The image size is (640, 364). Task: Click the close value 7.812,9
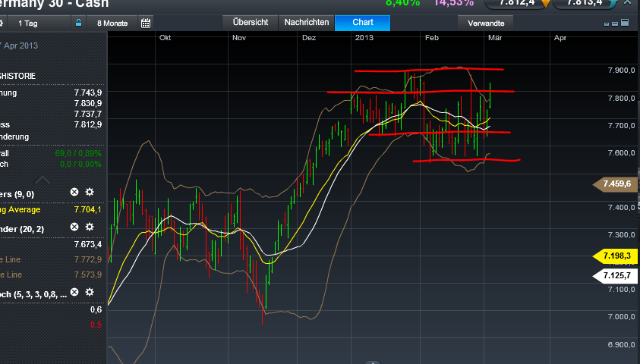pyautogui.click(x=88, y=124)
